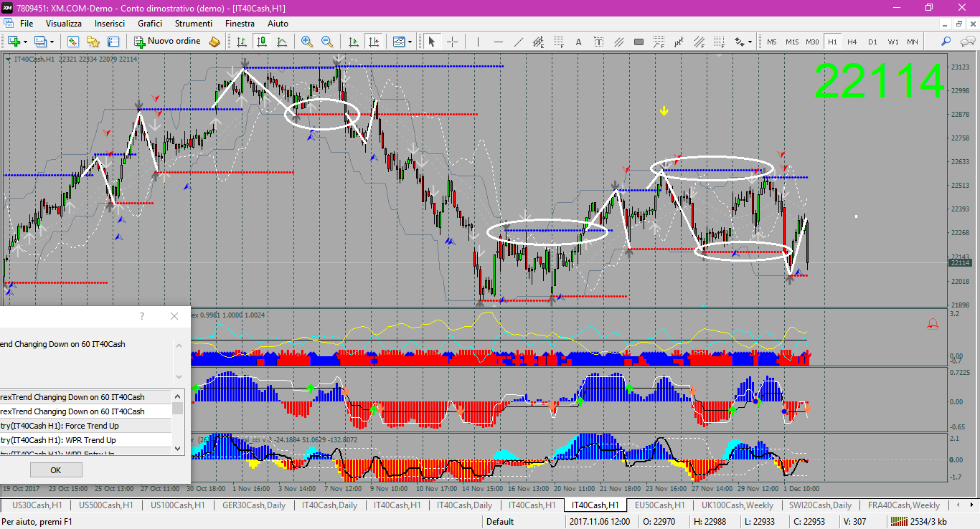980x529 pixels.
Task: Switch to FRA40Cash,Weekly chart tab
Action: [904, 505]
